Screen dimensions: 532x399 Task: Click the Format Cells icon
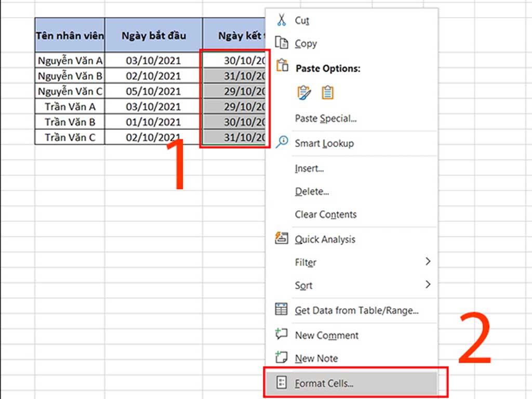tap(281, 383)
